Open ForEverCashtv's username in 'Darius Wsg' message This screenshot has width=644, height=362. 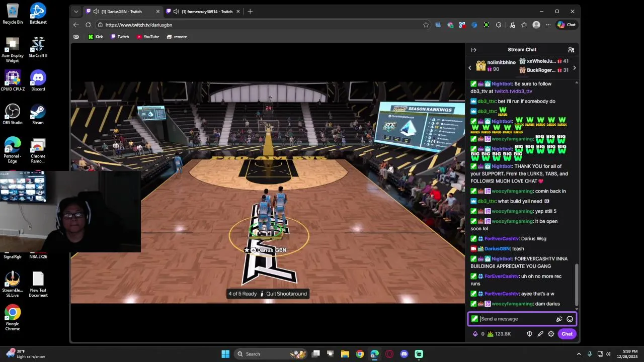pos(501,239)
